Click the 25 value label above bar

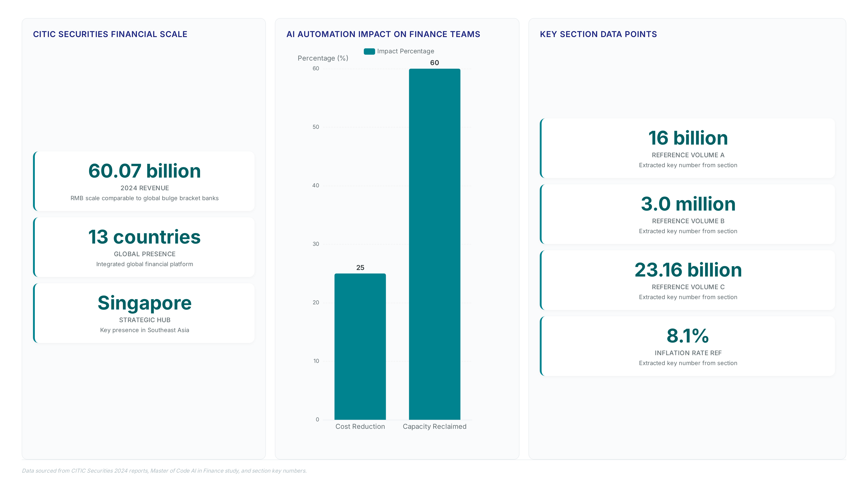point(360,268)
